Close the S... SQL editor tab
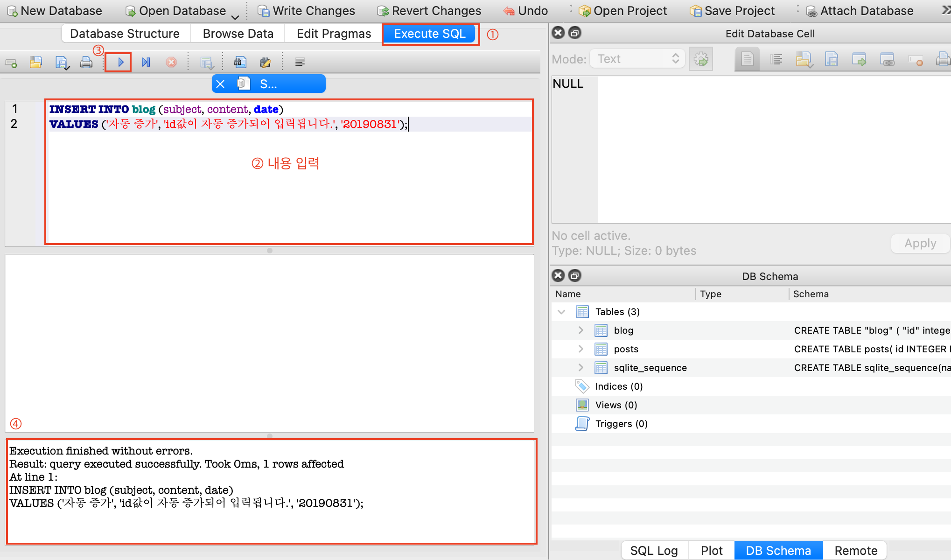 (220, 84)
